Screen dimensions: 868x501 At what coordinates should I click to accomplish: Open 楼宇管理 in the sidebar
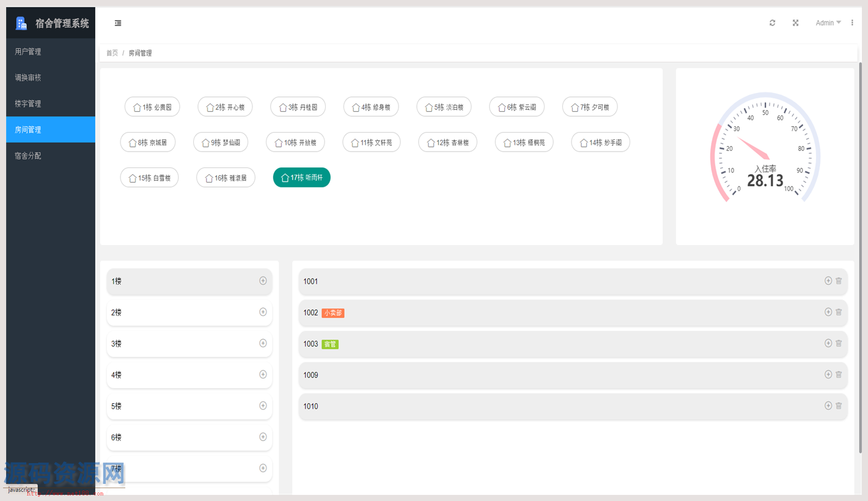pos(51,103)
